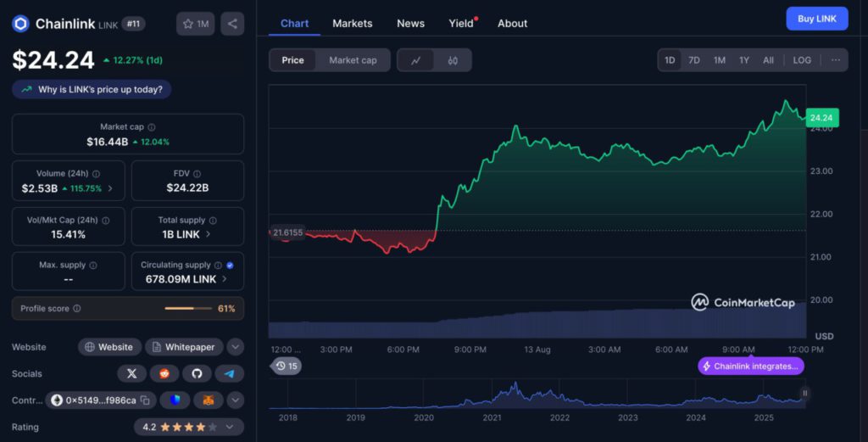Click the Buy LINK button
Screen dimensions: 868x442
[816, 19]
